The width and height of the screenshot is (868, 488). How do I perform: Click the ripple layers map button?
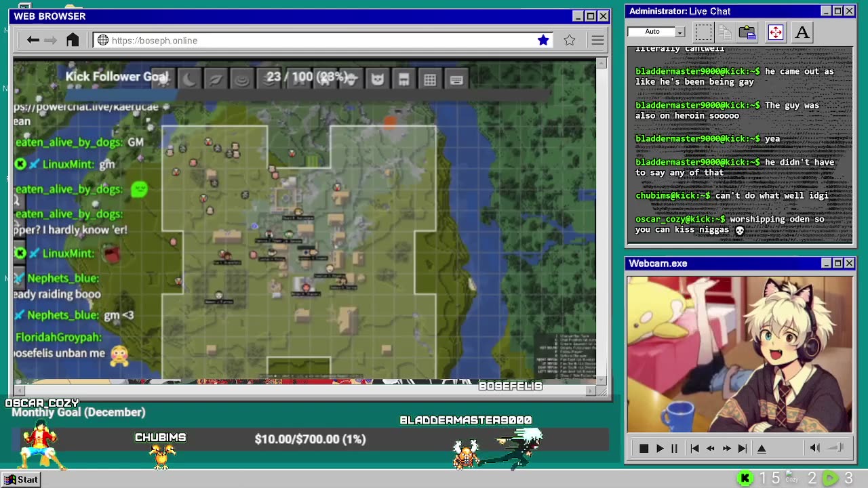tap(241, 80)
